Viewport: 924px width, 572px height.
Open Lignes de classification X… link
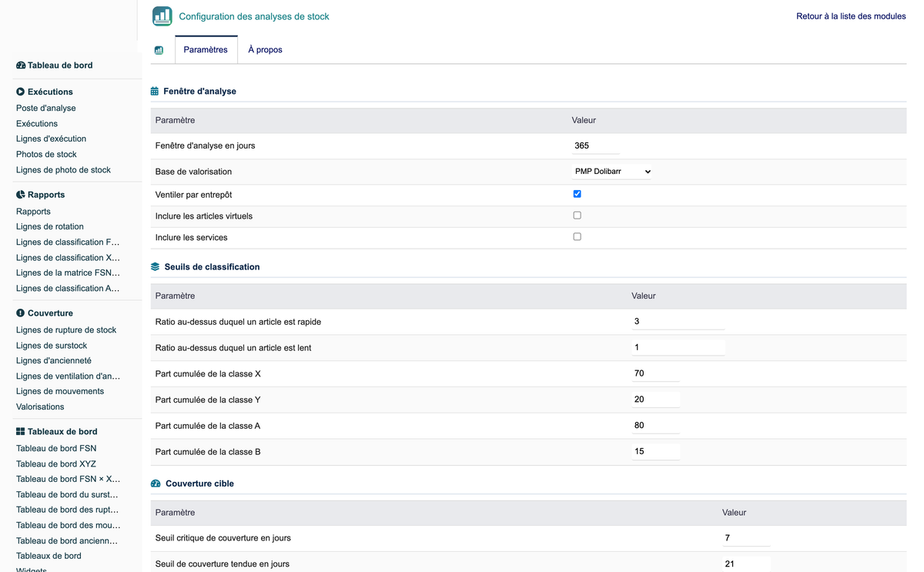tap(68, 258)
